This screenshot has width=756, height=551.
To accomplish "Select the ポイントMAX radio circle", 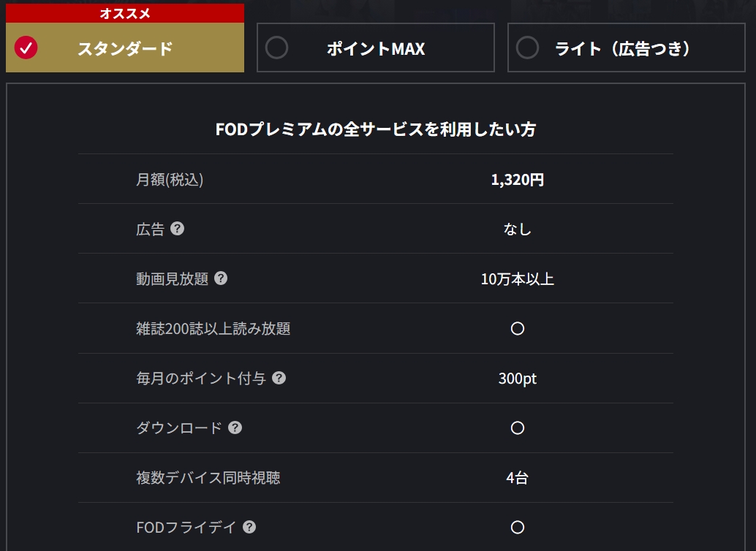I will 276,48.
